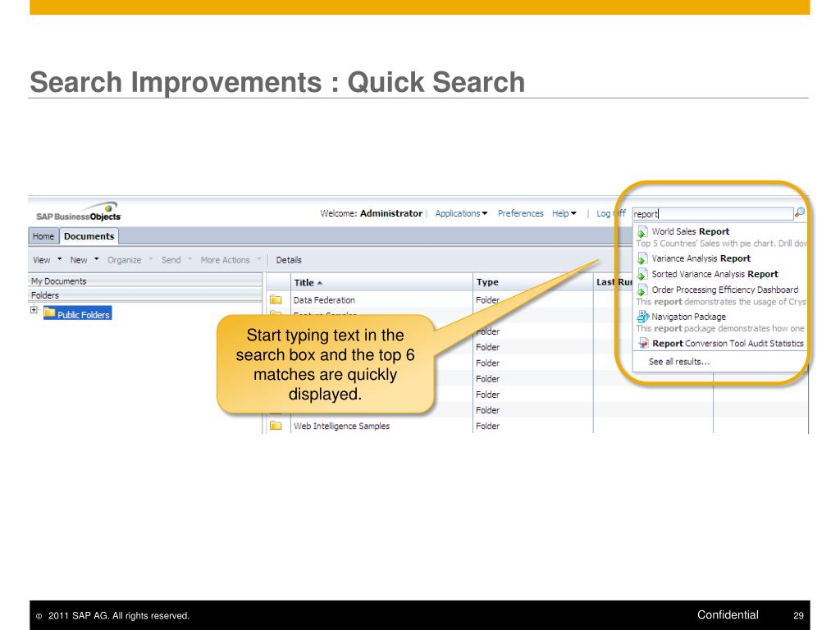Click the Order Processing Efficiency Dashboard icon

click(x=642, y=290)
